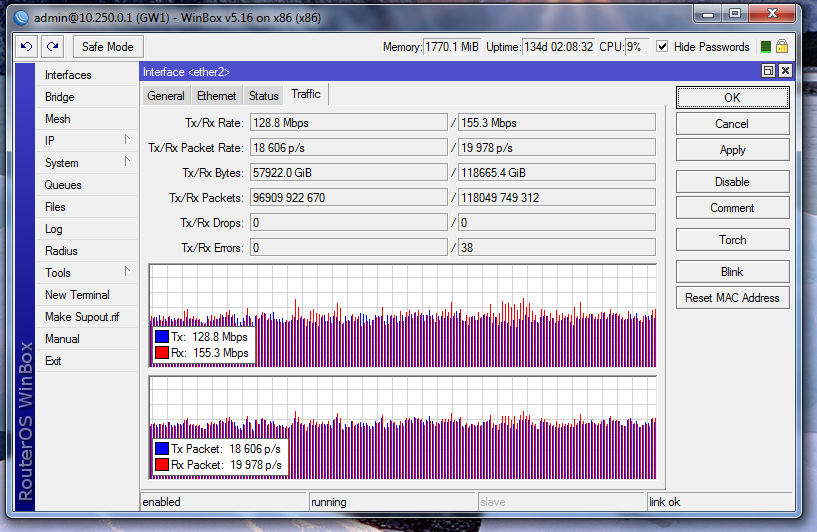Select Make Supout.rif

[x=86, y=317]
